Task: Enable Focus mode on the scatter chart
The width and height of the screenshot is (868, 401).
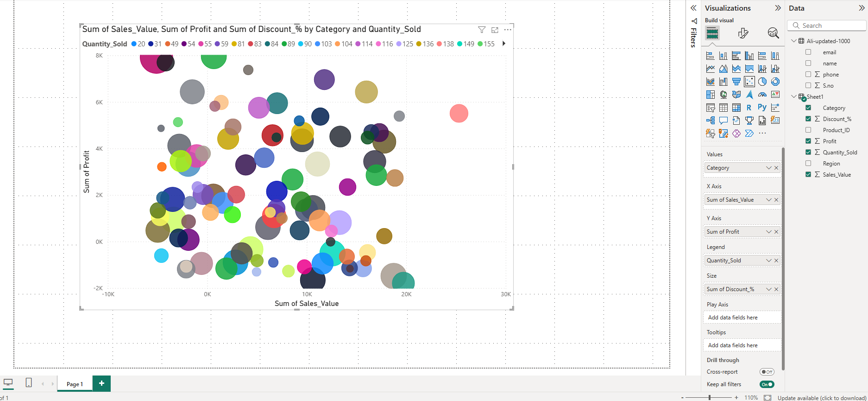Action: (x=495, y=30)
